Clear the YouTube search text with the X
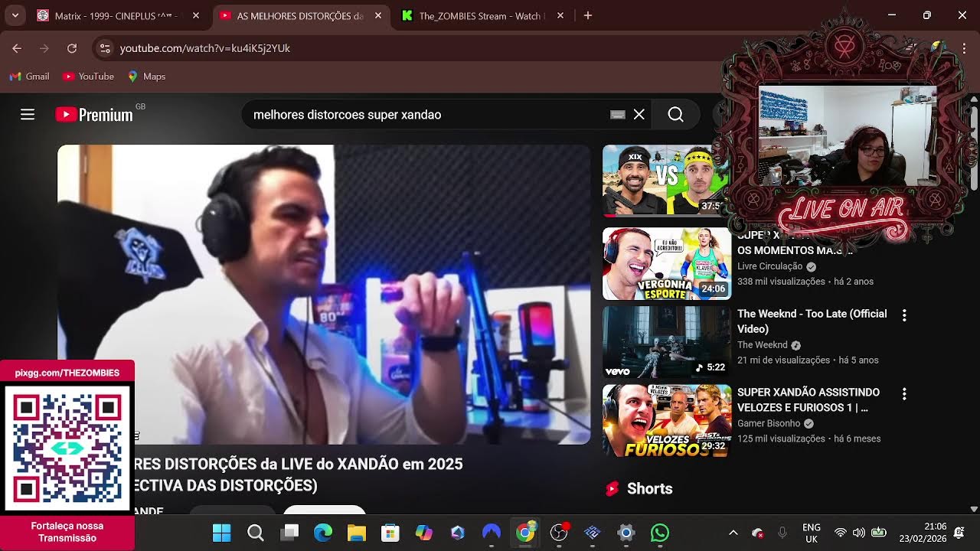Image resolution: width=980 pixels, height=551 pixels. 639,114
